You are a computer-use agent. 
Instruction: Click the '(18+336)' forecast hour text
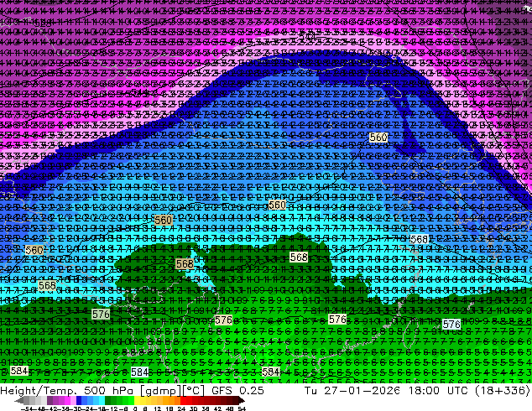pos(503,391)
